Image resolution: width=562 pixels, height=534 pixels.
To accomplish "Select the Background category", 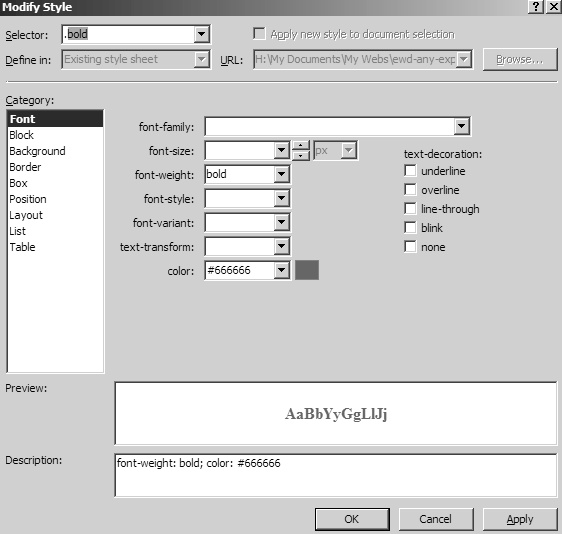I will coord(37,151).
